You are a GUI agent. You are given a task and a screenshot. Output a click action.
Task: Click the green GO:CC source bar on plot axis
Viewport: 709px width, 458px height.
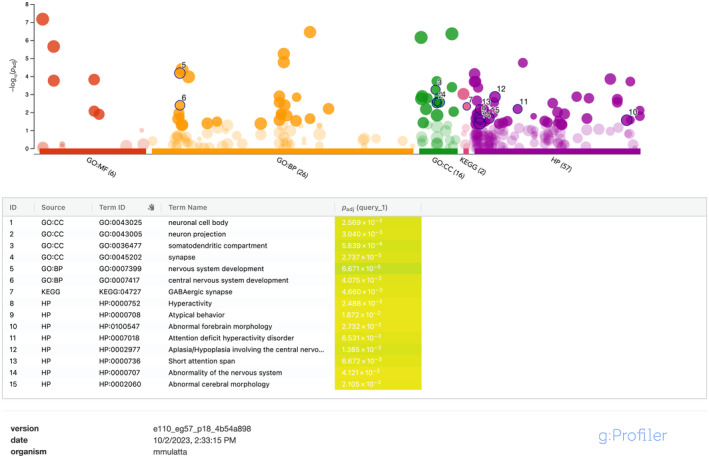[x=438, y=151]
